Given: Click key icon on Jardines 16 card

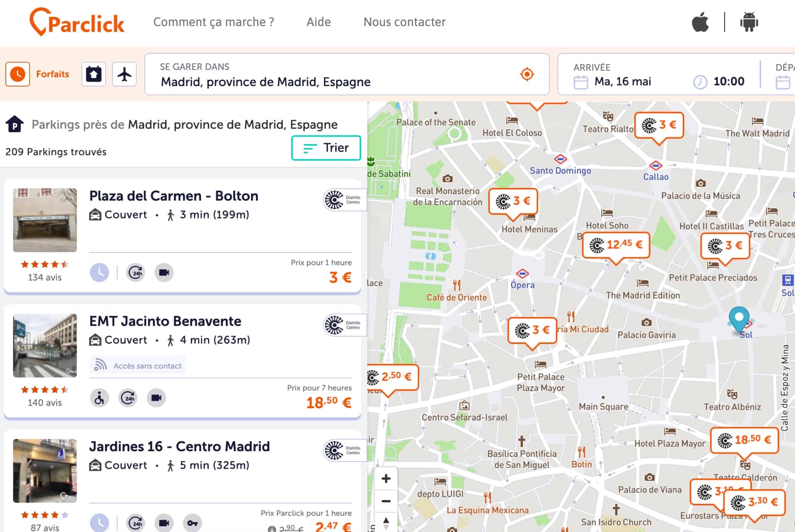Looking at the screenshot, I should (192, 523).
